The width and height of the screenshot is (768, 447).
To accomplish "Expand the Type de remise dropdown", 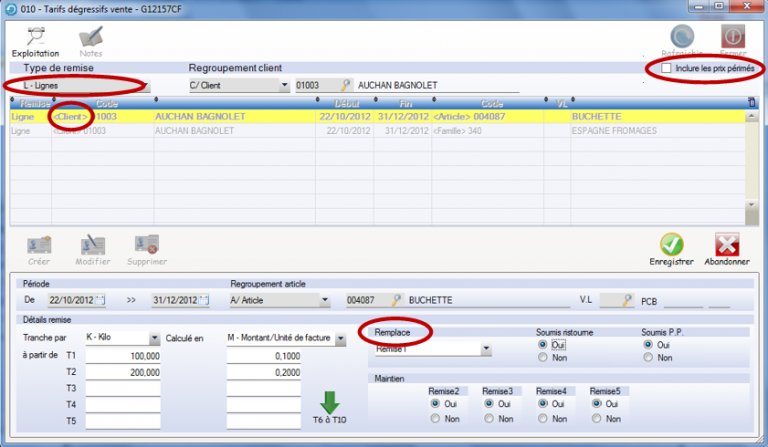I will tap(145, 87).
